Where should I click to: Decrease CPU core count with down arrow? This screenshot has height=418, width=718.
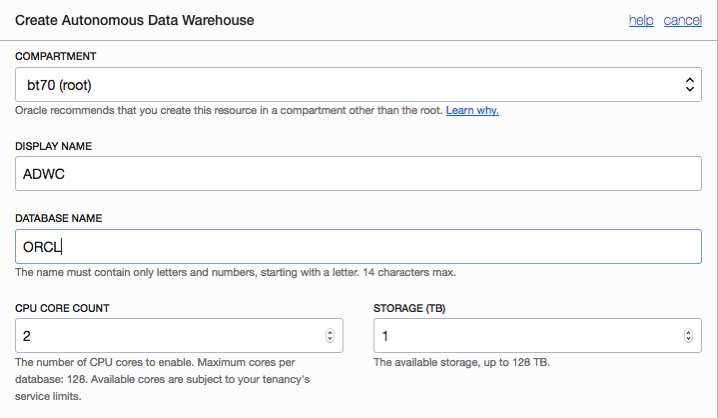pyautogui.click(x=330, y=341)
